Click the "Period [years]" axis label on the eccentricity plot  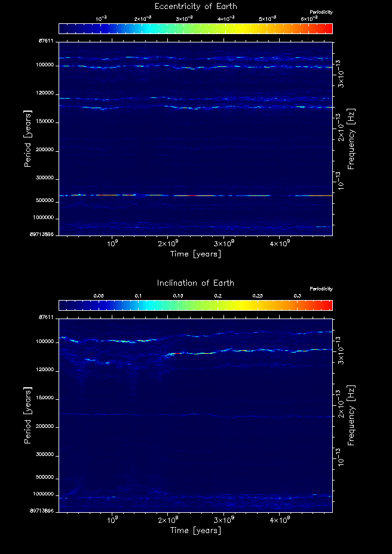click(27, 138)
